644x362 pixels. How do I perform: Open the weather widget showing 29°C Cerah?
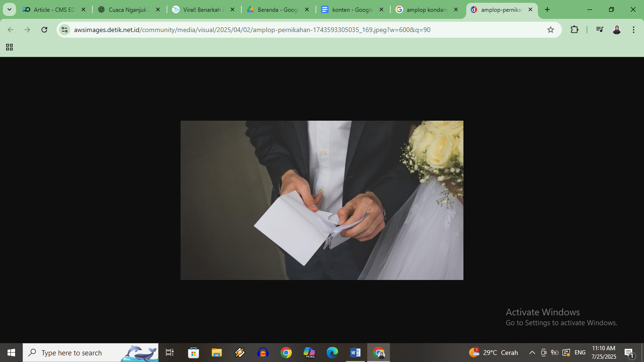click(493, 353)
